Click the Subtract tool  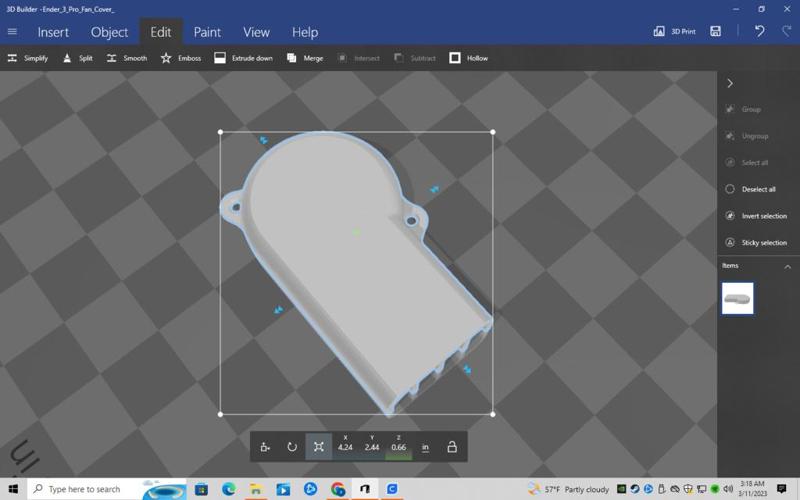tap(415, 58)
